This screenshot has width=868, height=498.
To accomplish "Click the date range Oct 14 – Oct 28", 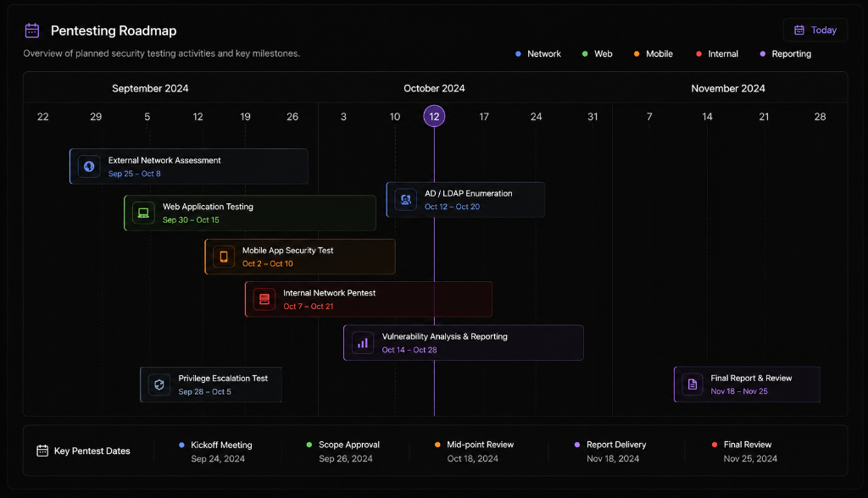I will (x=409, y=351).
